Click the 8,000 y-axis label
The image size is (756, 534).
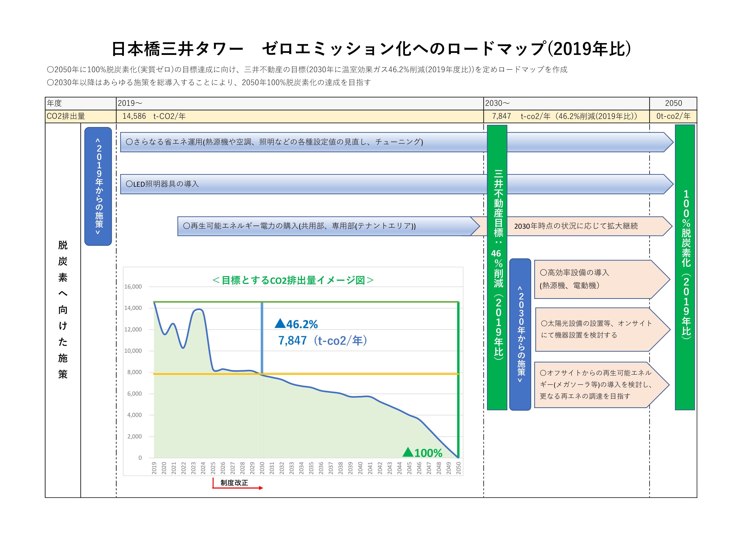pos(135,373)
